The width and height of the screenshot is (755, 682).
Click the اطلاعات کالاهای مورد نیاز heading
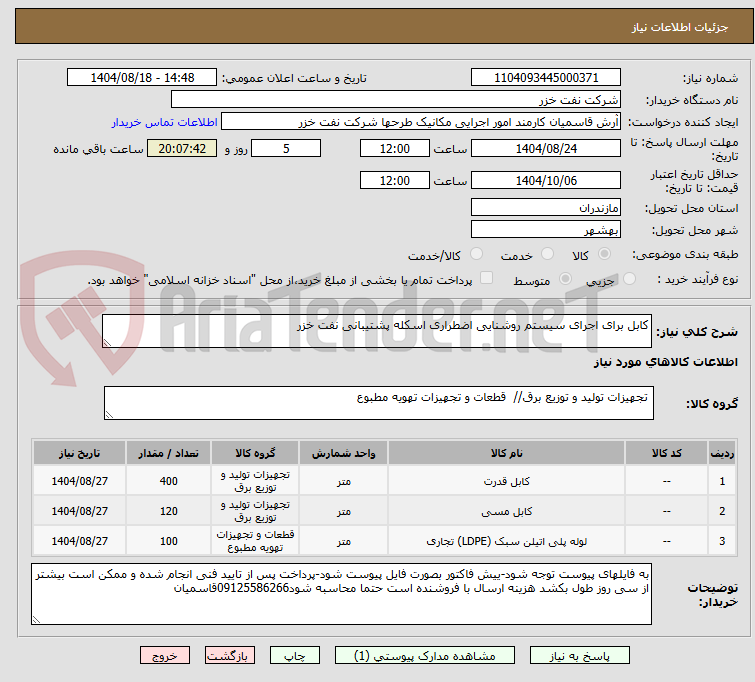click(x=665, y=362)
